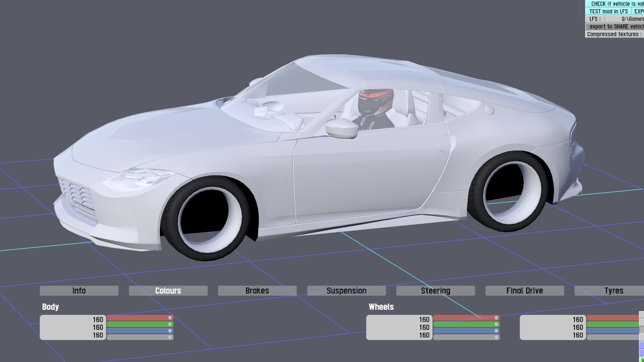This screenshot has width=644, height=362.
Task: Click blue slider right of Wheels group
Action: coord(613,331)
